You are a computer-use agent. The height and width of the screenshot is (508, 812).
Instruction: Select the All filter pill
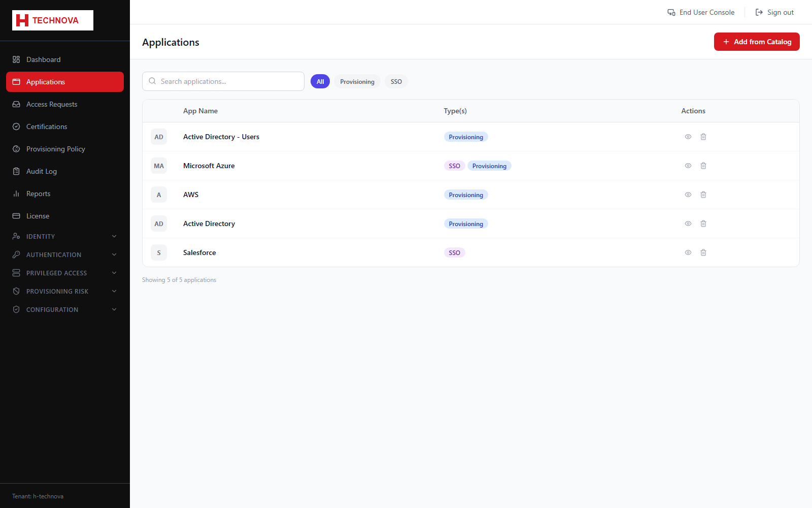coord(320,81)
